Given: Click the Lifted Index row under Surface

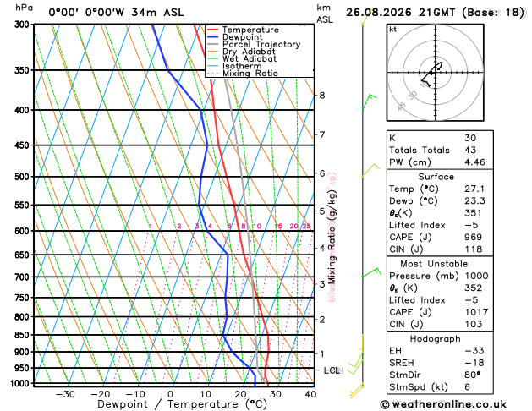Looking at the screenshot, I should [440, 225].
